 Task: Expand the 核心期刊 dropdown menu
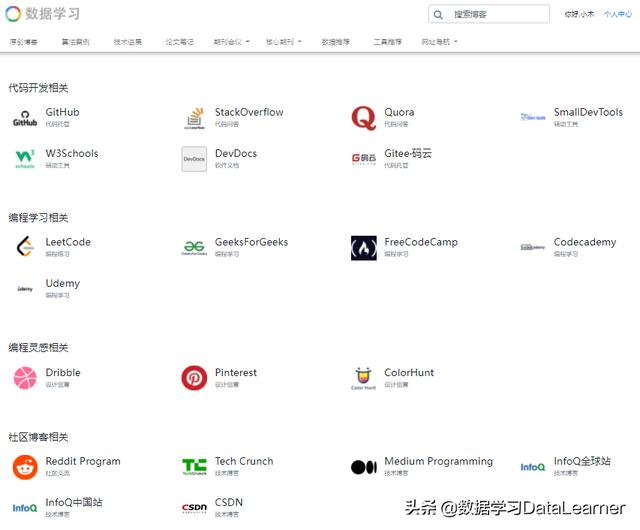click(x=284, y=42)
